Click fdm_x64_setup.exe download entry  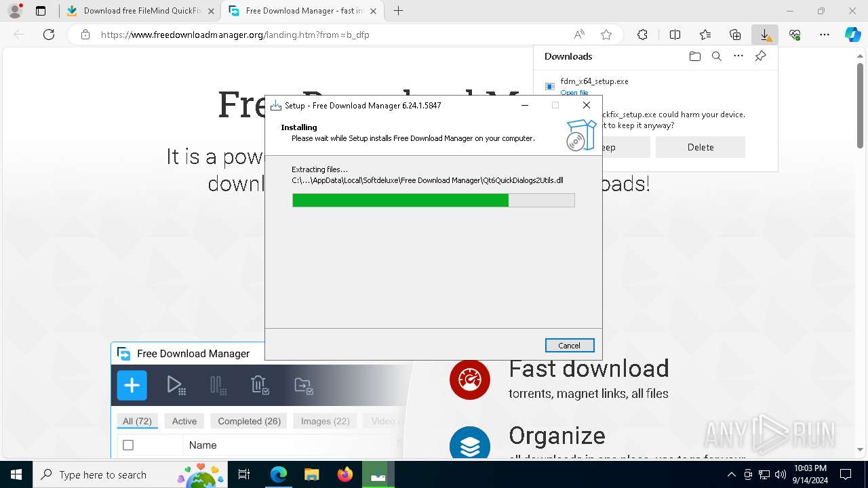594,81
